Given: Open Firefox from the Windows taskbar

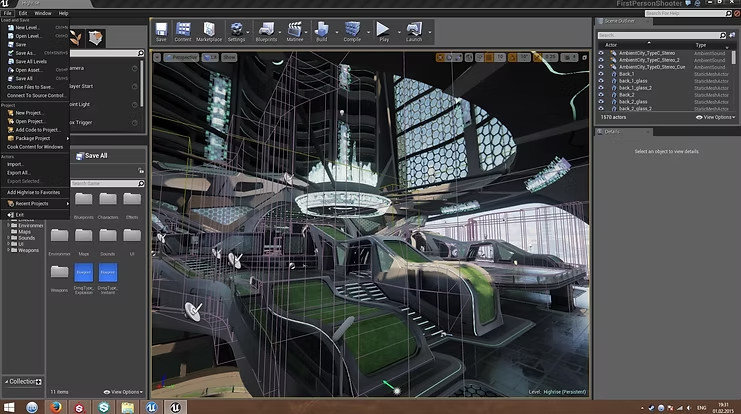Looking at the screenshot, I should [x=57, y=406].
